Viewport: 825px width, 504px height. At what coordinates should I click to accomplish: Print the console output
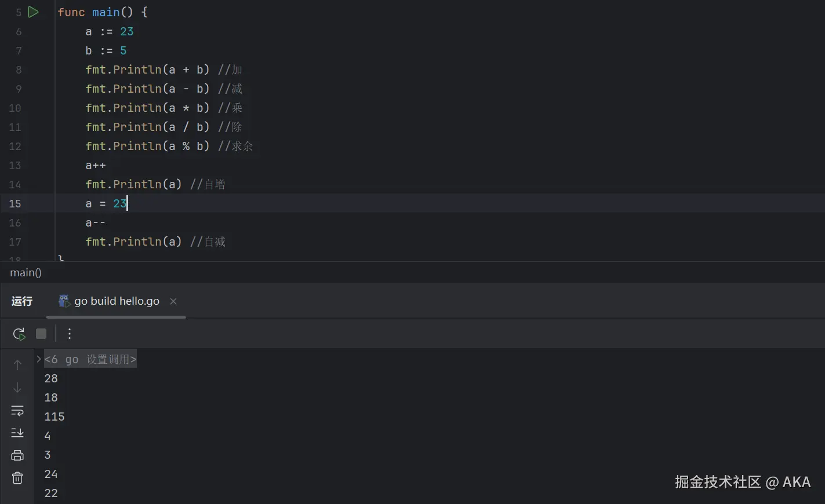[x=17, y=455]
